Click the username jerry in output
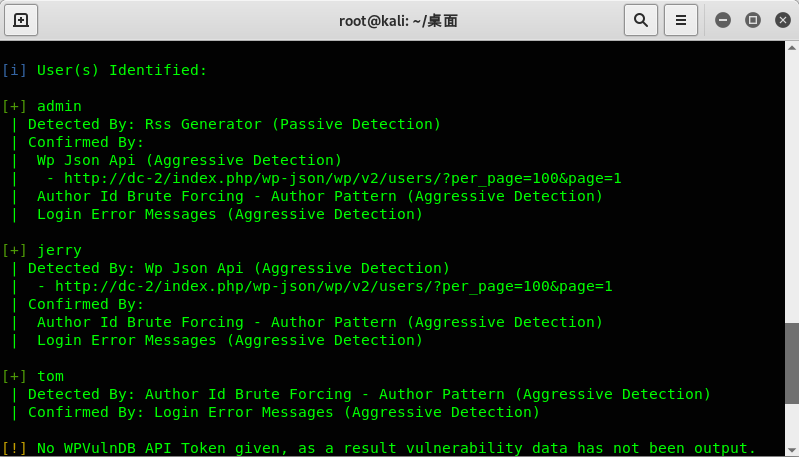The width and height of the screenshot is (799, 457). coord(59,251)
